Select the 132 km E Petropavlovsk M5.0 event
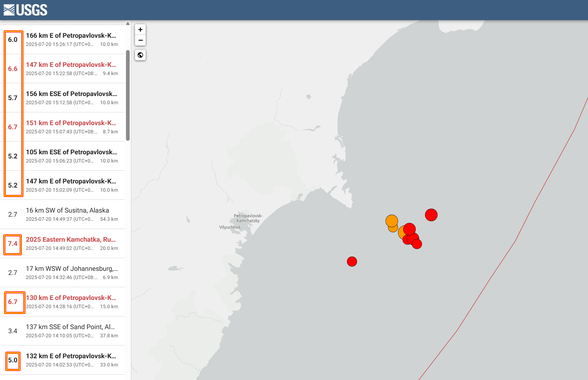Image resolution: width=588 pixels, height=380 pixels. pos(71,356)
